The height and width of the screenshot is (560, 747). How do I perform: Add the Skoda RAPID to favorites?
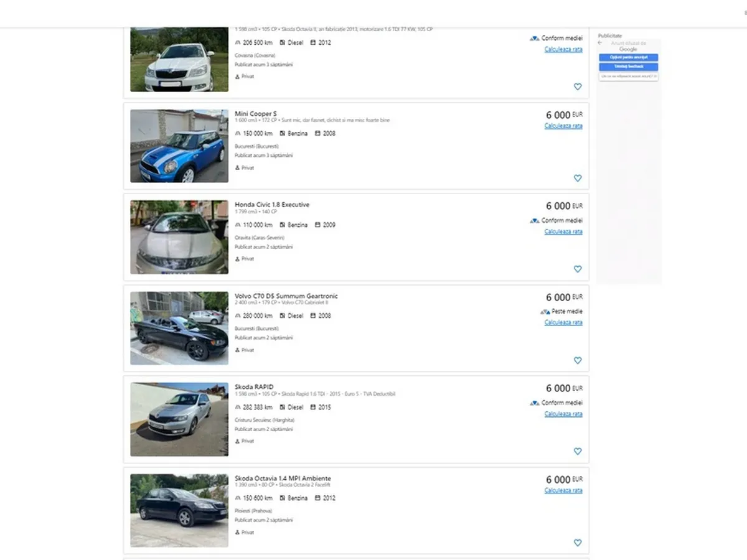pyautogui.click(x=577, y=452)
